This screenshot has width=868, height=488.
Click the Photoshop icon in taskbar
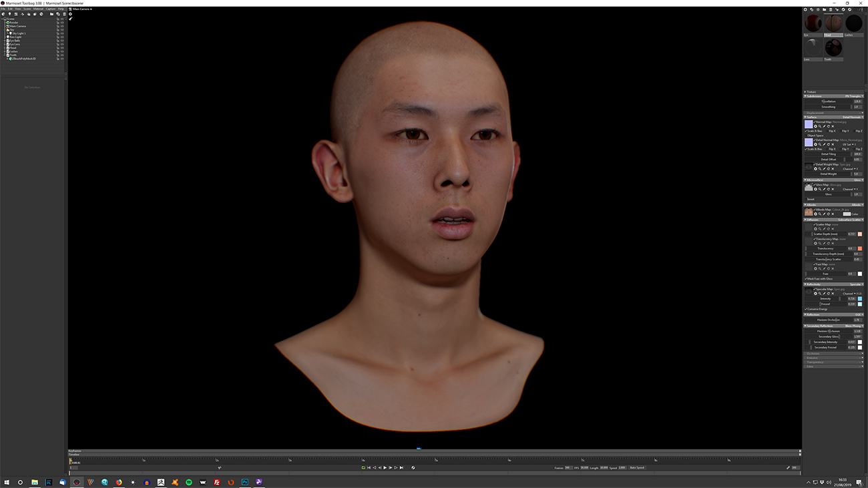point(245,482)
